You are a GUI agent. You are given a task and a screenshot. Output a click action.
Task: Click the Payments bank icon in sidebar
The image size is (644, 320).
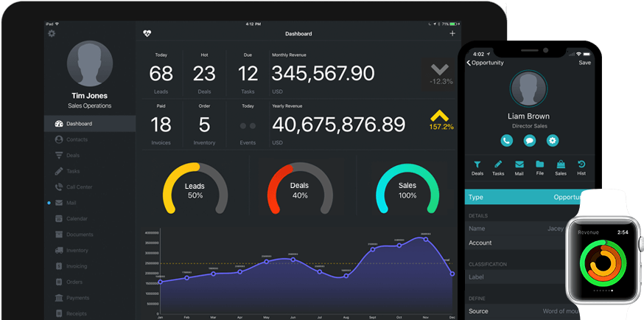pos(59,298)
